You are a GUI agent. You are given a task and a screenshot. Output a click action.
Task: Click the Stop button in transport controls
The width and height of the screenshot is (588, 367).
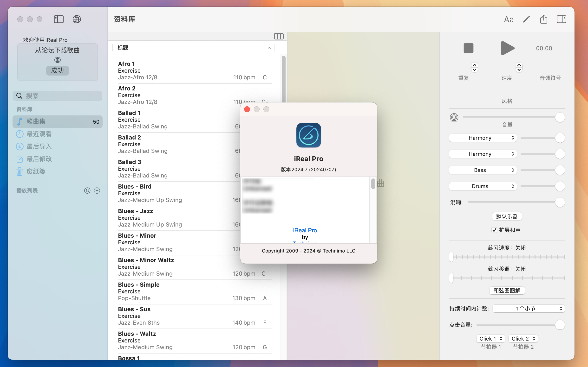(x=469, y=48)
